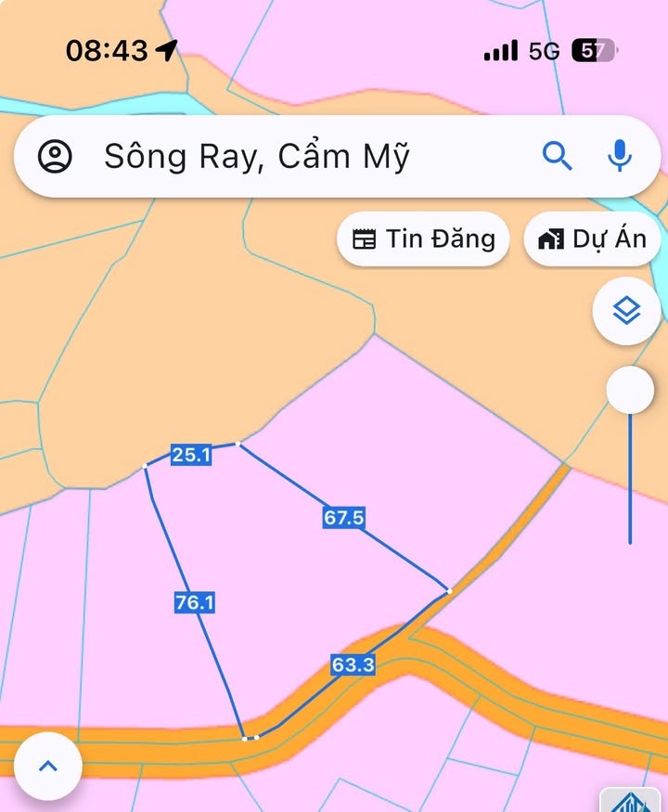The height and width of the screenshot is (812, 668).
Task: Open the map layers button
Action: (x=626, y=311)
